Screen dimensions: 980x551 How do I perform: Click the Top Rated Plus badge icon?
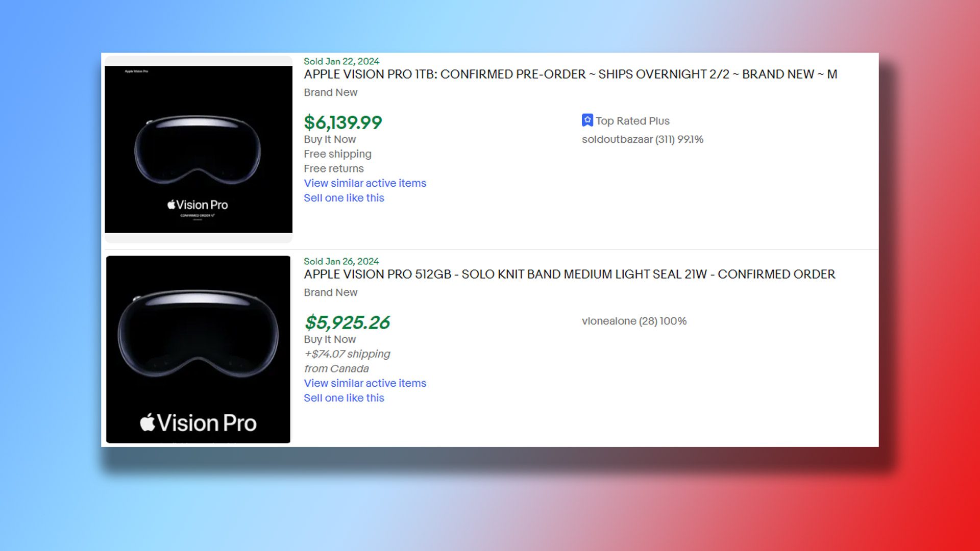point(587,120)
